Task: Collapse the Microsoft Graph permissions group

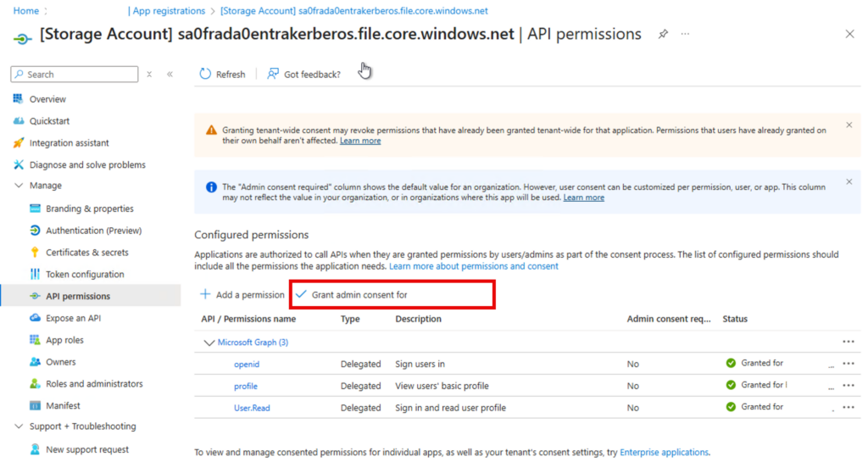Action: [x=209, y=343]
